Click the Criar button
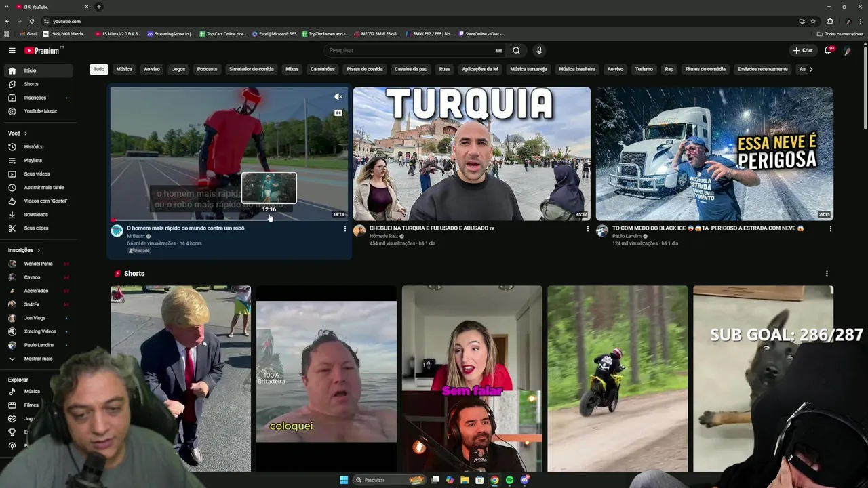Viewport: 868px width, 488px height. click(x=803, y=50)
